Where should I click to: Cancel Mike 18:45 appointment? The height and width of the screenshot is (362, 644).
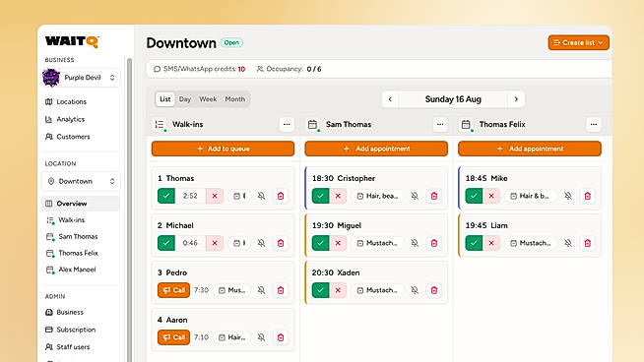(491, 196)
